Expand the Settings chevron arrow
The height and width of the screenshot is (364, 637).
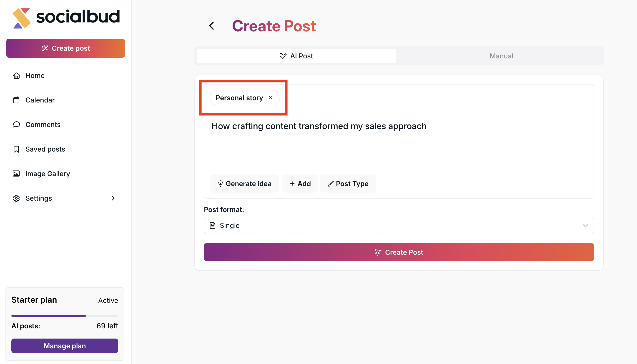point(113,198)
